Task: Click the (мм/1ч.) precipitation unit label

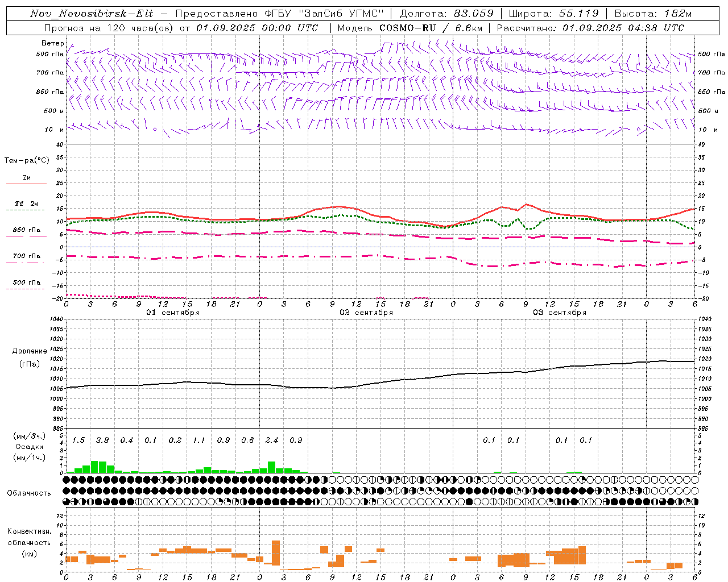Action: (30, 458)
